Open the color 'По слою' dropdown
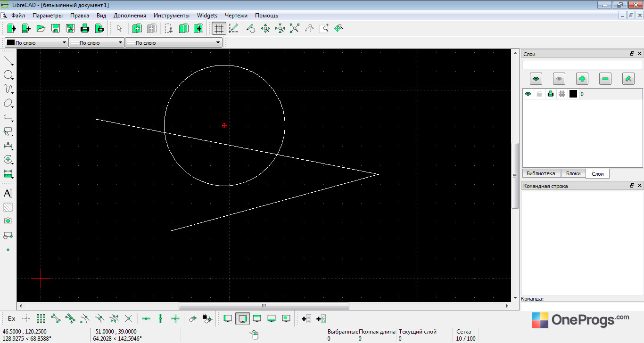This screenshot has height=343, width=644. (x=36, y=42)
